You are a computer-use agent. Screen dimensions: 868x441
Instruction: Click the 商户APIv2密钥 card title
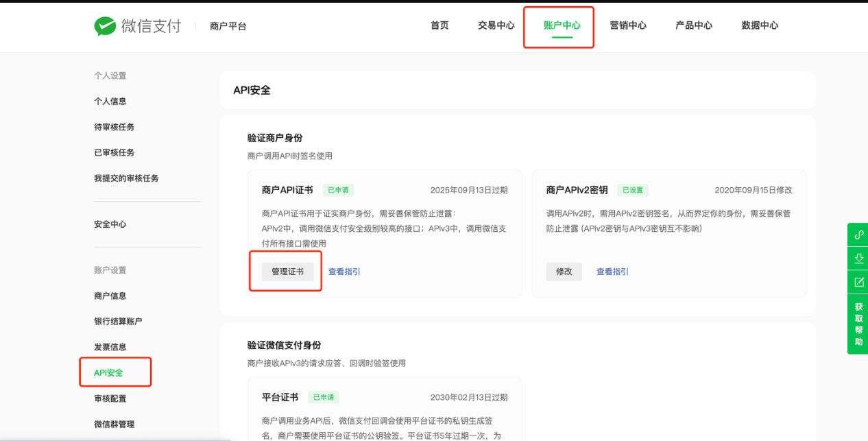[577, 190]
